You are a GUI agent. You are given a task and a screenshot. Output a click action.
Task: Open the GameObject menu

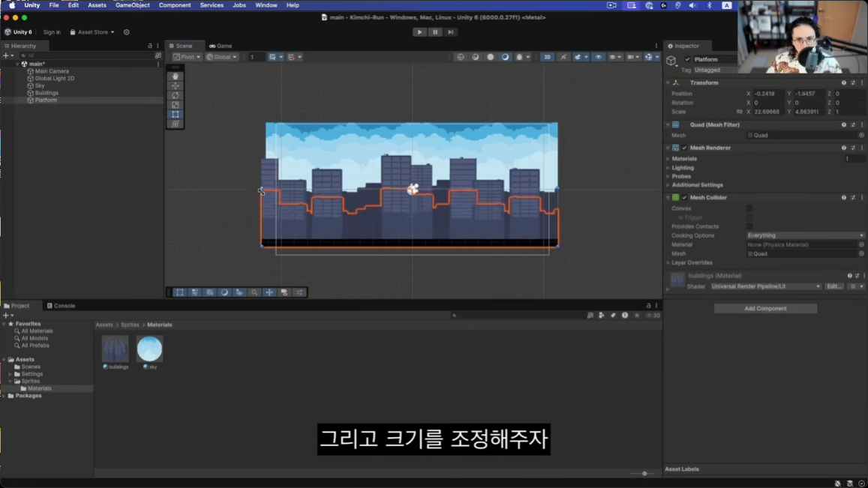tap(132, 5)
